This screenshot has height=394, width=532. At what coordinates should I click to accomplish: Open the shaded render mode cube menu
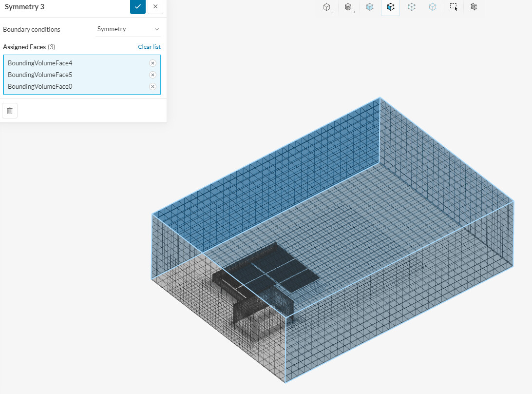tap(348, 7)
